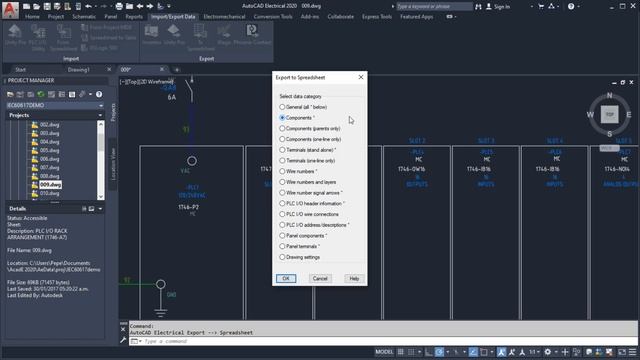Click the Undo arrow in quick access toolbar

[x=88, y=6]
